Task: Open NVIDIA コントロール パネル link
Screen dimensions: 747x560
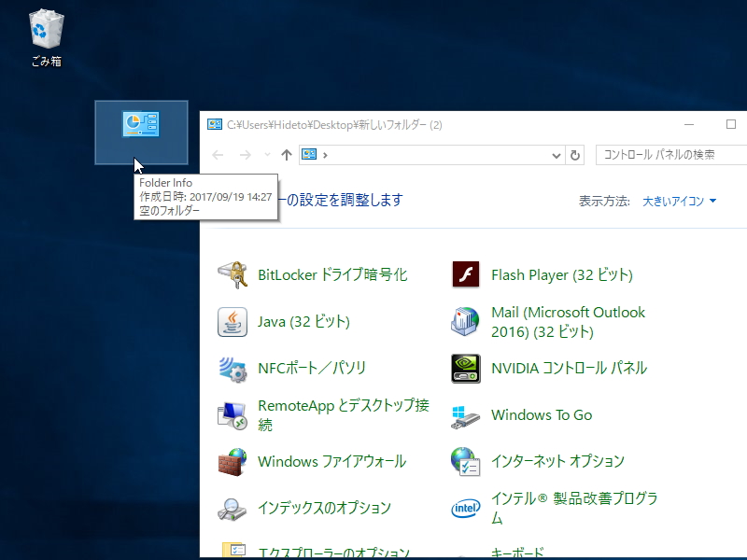Action: 570,368
